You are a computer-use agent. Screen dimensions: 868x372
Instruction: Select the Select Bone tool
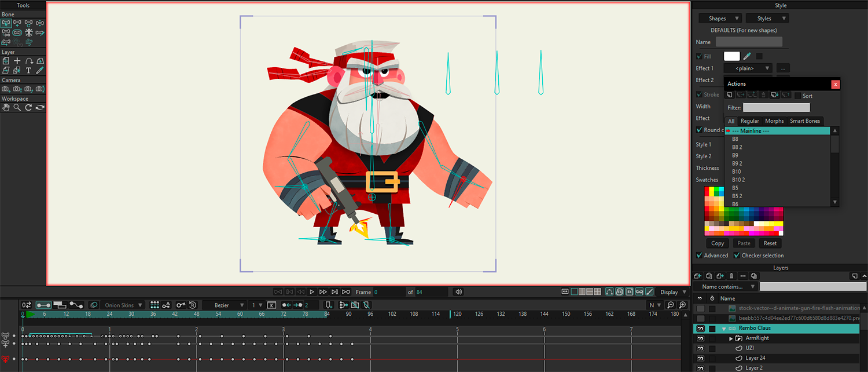click(6, 23)
